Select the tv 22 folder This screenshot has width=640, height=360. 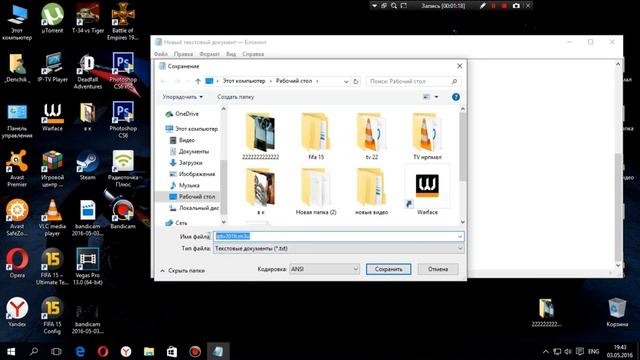(371, 137)
